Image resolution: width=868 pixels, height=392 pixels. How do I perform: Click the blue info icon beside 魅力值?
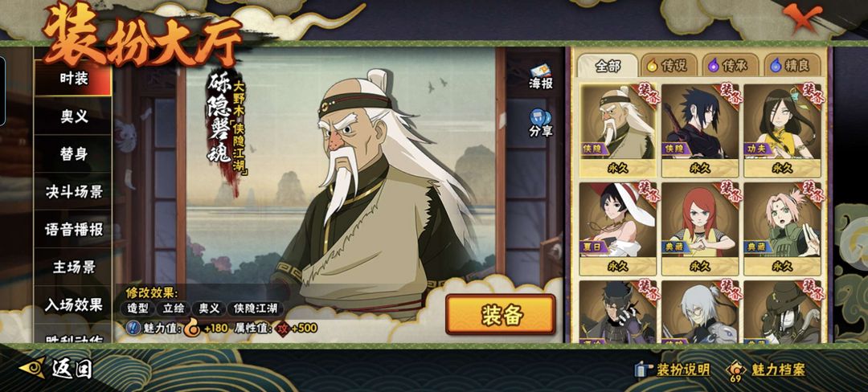click(x=133, y=328)
